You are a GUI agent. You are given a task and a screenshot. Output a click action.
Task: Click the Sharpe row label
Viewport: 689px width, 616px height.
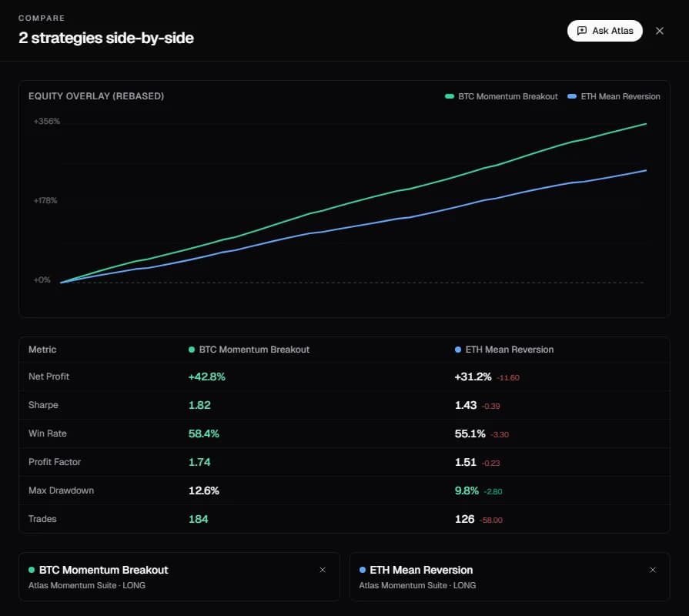coord(43,405)
